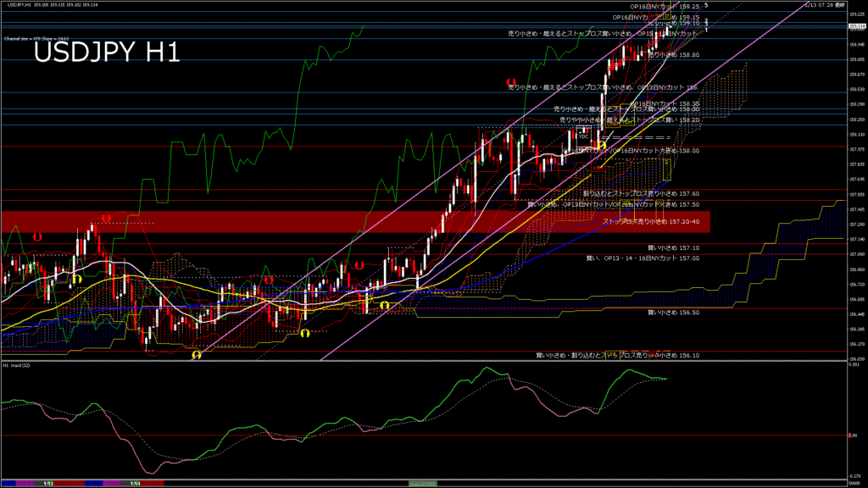868x488 pixels.
Task: Select the 1/14 date marker on session bar
Action: coord(135,483)
